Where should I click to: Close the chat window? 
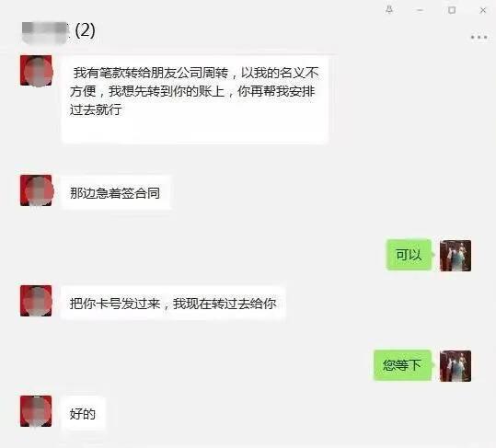click(483, 10)
